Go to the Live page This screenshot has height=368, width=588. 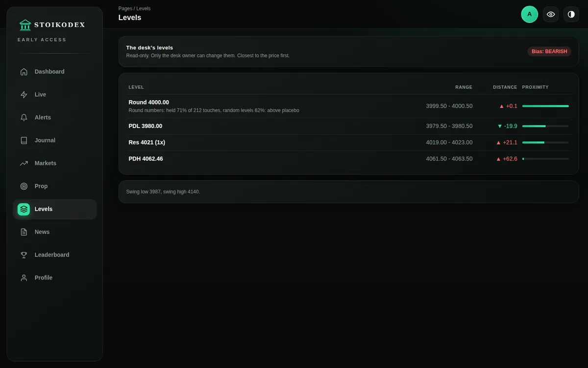[x=55, y=95]
